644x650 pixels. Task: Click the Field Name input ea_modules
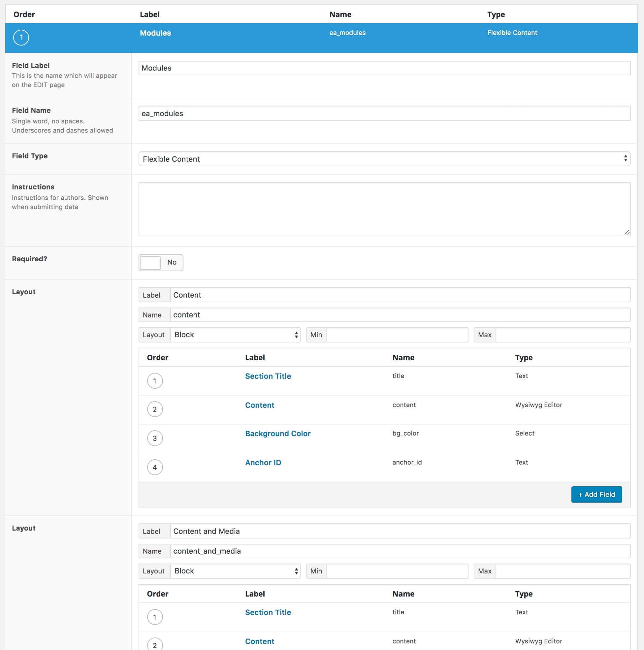coord(384,114)
